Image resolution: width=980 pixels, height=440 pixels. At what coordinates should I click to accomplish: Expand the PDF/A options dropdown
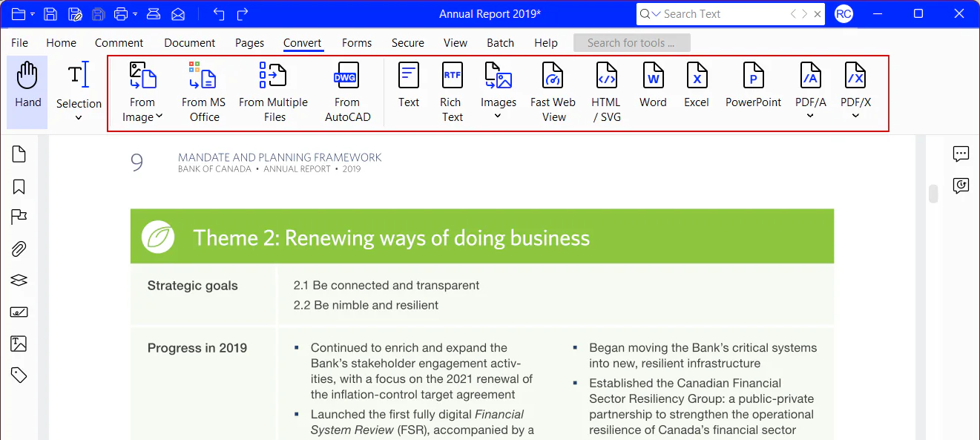coord(810,116)
